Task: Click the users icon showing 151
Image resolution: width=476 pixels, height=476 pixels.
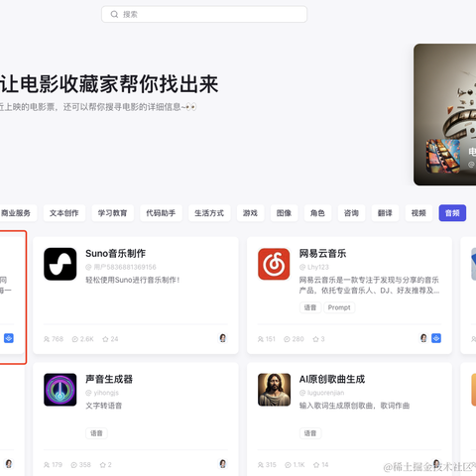Action: (x=261, y=339)
